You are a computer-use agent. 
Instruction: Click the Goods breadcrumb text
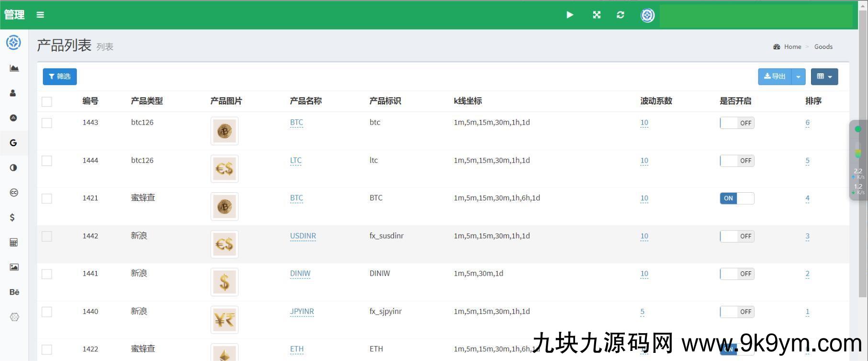[x=823, y=47]
